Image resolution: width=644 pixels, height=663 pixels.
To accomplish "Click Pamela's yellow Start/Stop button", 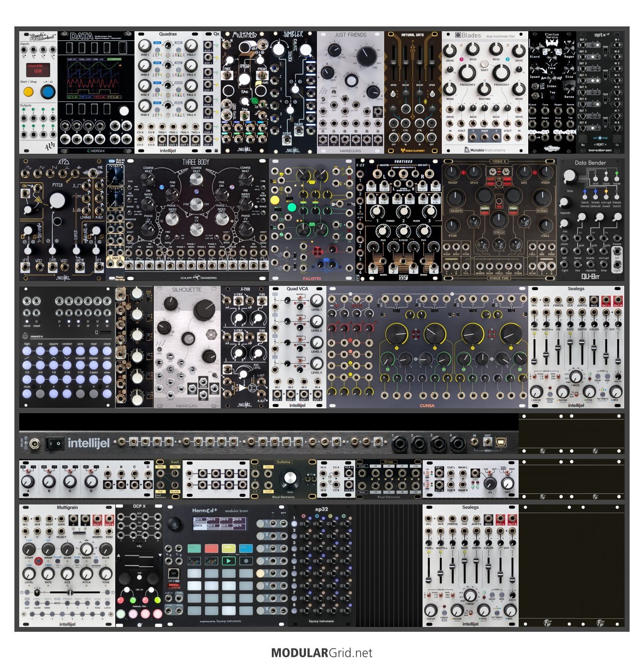I will pyautogui.click(x=28, y=92).
